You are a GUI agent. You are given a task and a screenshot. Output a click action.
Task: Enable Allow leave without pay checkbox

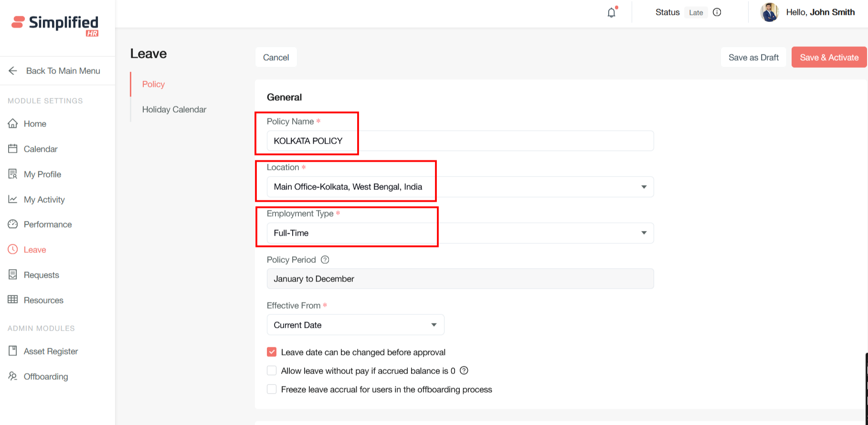pyautogui.click(x=272, y=371)
